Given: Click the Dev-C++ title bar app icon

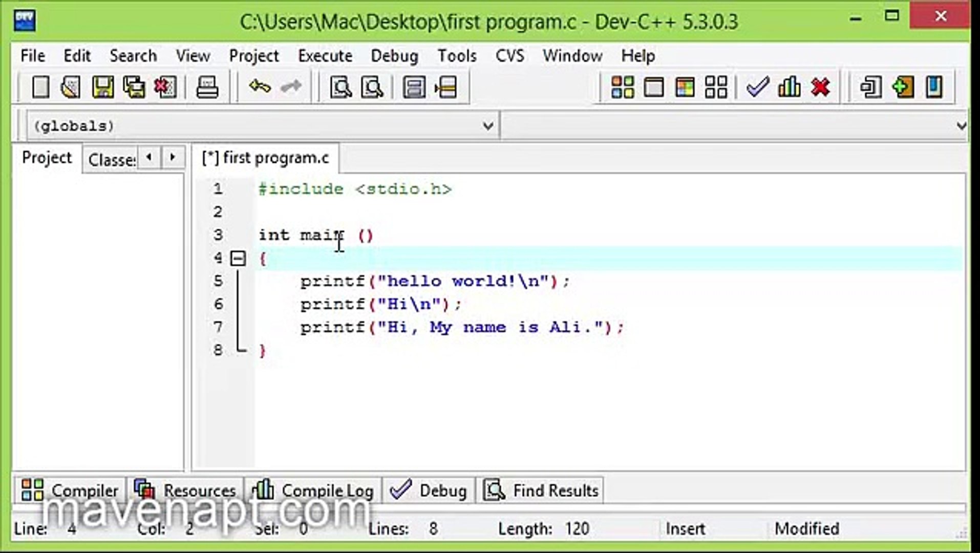Looking at the screenshot, I should [x=25, y=21].
